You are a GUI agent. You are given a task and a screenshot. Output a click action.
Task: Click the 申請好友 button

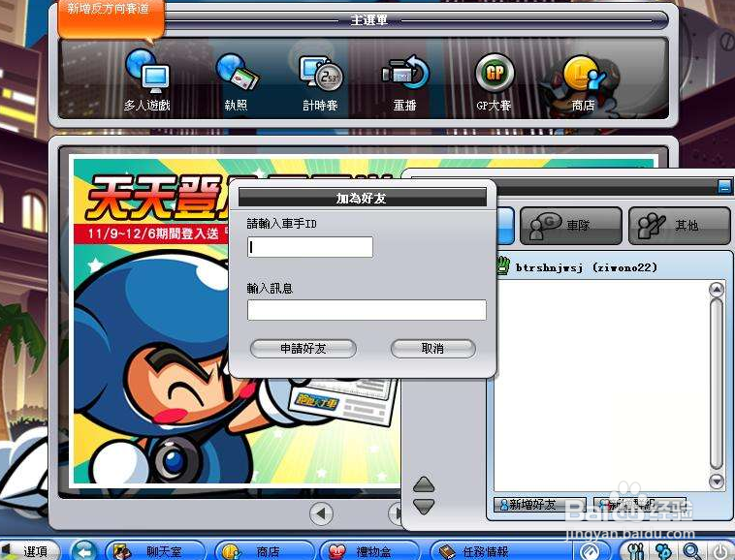[304, 349]
